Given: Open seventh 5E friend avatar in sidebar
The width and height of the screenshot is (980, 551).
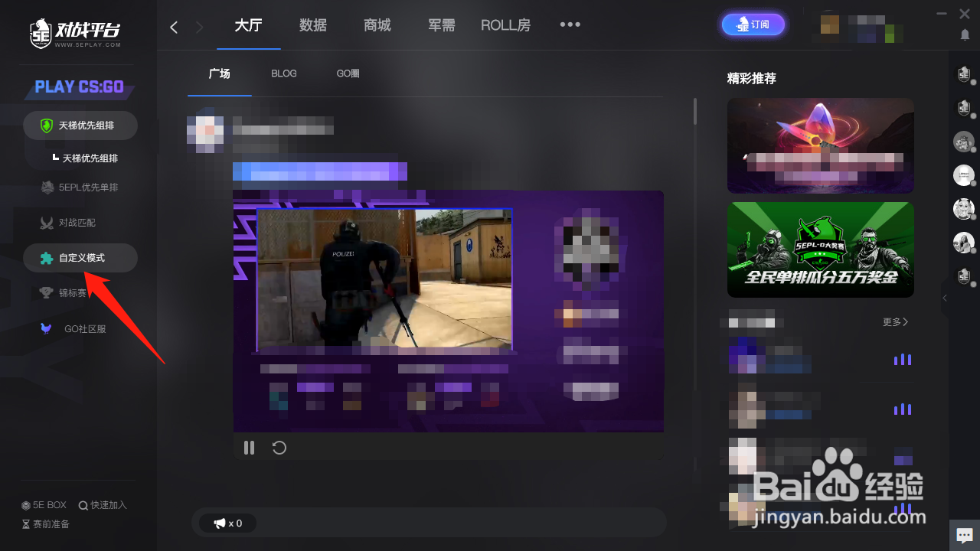Looking at the screenshot, I should [x=964, y=276].
